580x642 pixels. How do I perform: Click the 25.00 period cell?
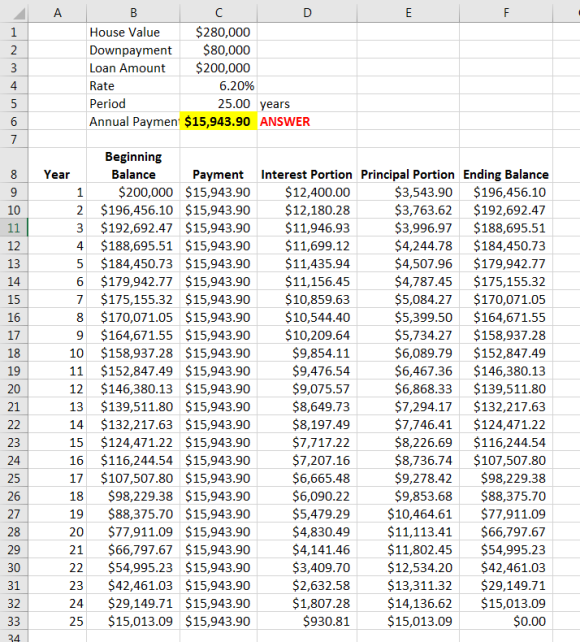(x=219, y=104)
